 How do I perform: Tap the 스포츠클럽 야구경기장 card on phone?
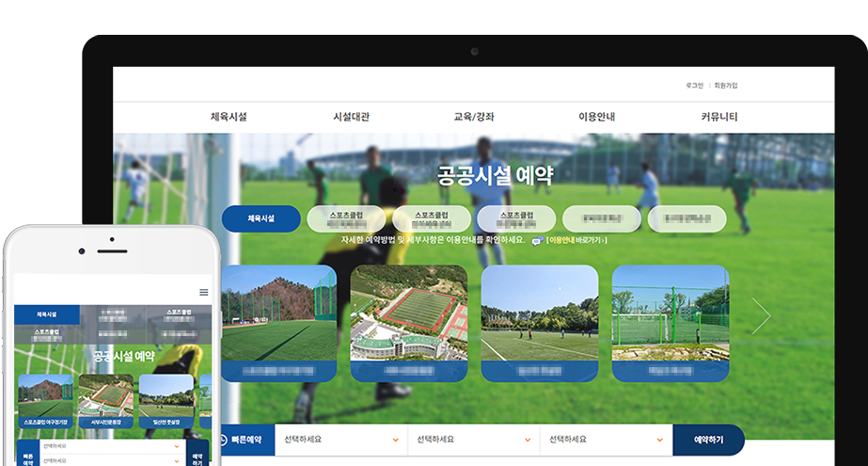[x=45, y=401]
